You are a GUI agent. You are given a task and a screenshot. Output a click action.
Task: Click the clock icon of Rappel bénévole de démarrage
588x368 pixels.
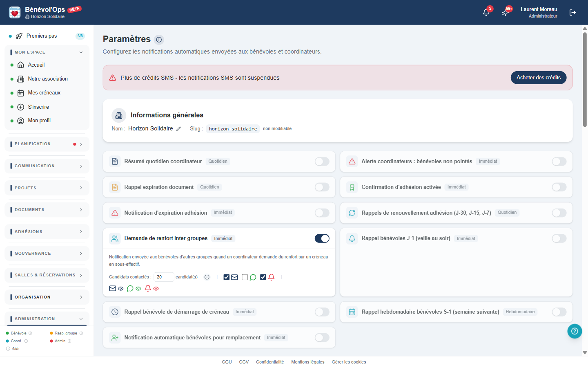(x=115, y=312)
